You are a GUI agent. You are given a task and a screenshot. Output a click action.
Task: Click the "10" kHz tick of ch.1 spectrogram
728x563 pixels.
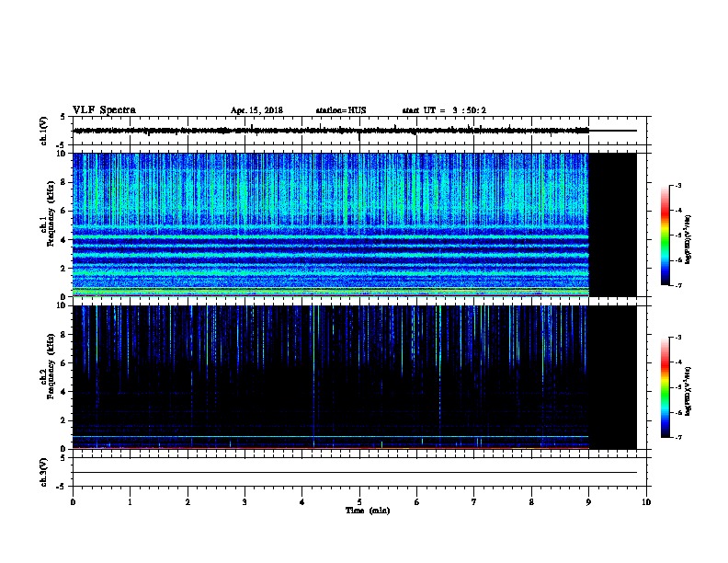[x=63, y=154]
